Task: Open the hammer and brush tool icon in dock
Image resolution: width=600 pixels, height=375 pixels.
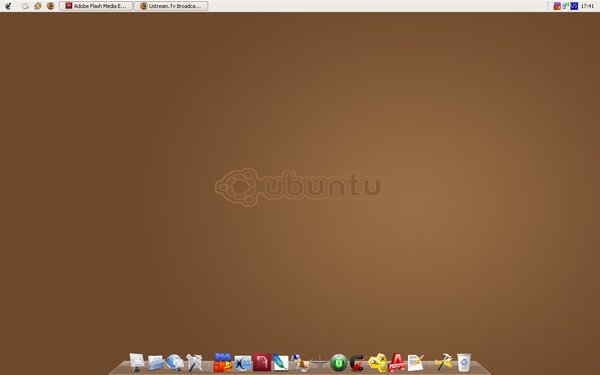Action: (x=194, y=362)
